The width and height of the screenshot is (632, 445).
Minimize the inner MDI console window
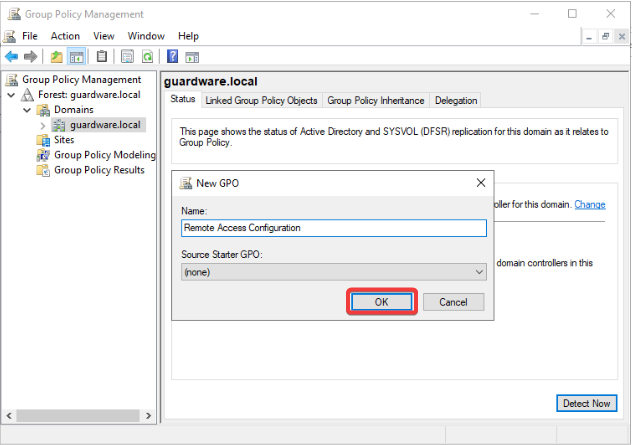(589, 37)
